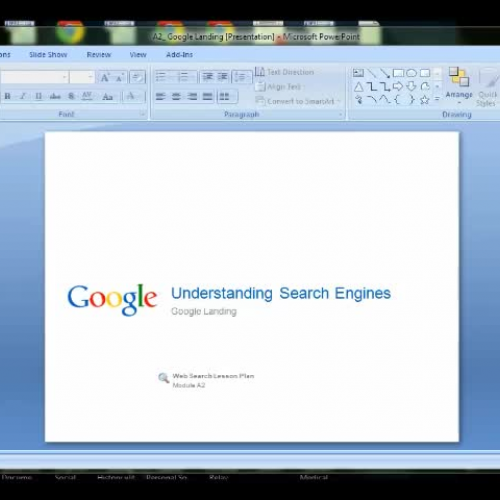Select the Rectangle shape
Image resolution: width=500 pixels, height=500 pixels.
398,73
